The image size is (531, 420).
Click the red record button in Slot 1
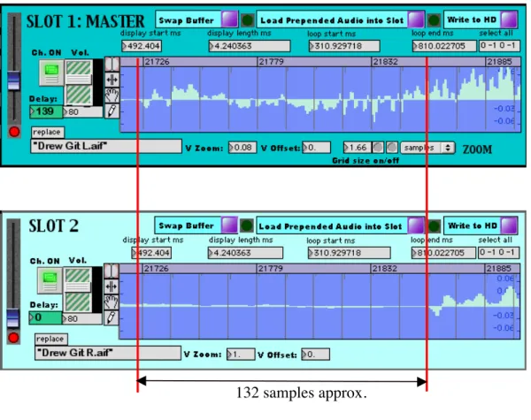[x=14, y=132]
